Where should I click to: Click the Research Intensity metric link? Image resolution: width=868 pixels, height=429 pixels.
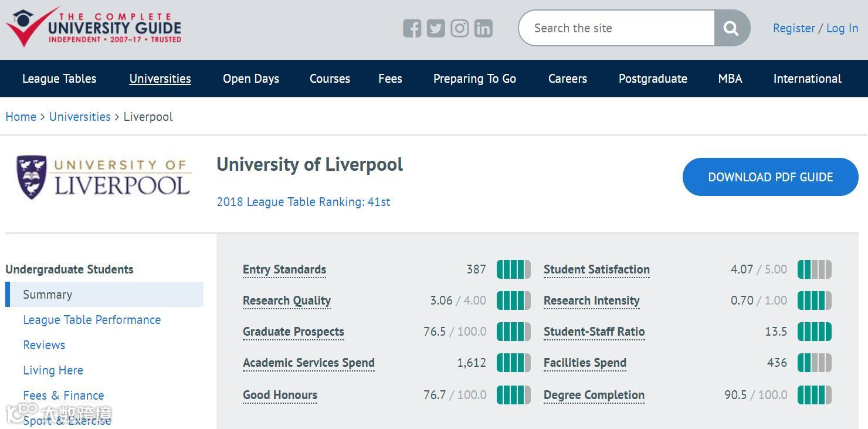click(591, 300)
